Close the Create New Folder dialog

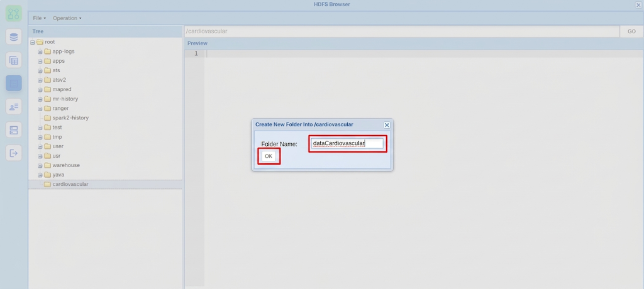[x=387, y=125]
